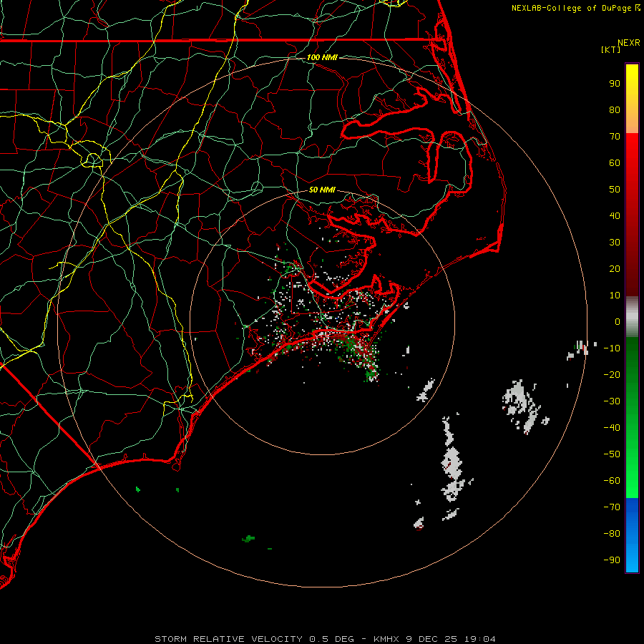Click the -20 knot label on the scale
The width and height of the screenshot is (644, 644).
pos(612,374)
